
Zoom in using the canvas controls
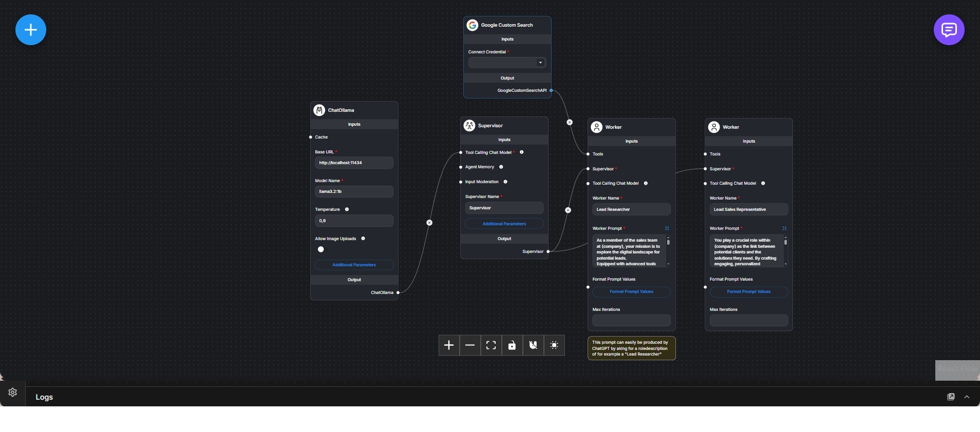449,345
